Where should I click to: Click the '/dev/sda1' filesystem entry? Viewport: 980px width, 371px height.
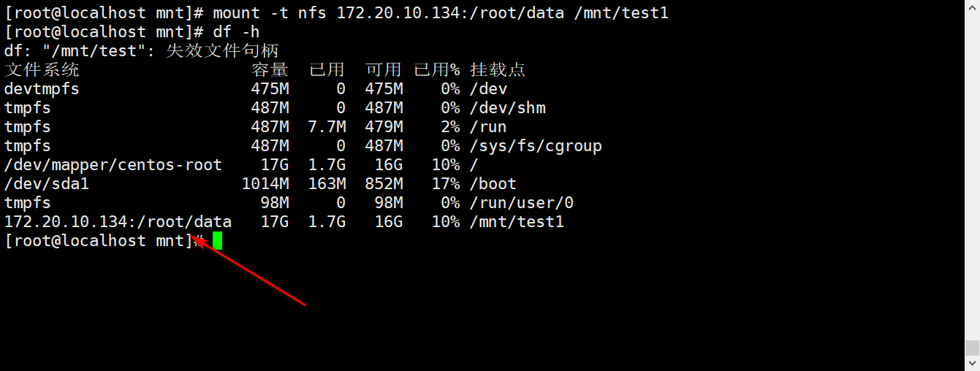pyautogui.click(x=47, y=184)
